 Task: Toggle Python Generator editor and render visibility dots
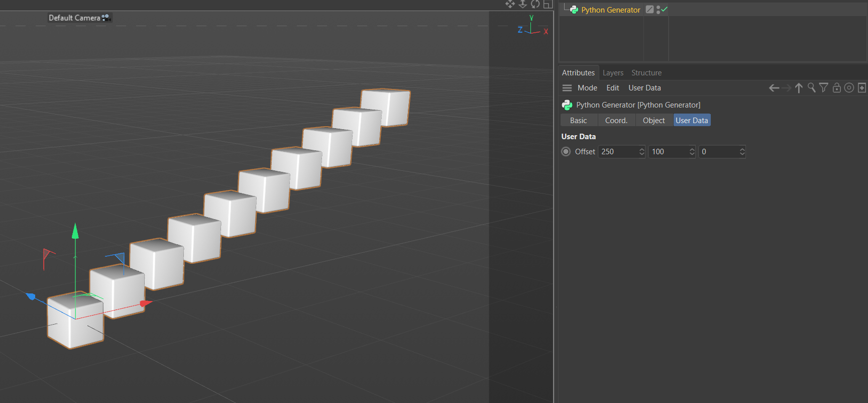point(658,10)
